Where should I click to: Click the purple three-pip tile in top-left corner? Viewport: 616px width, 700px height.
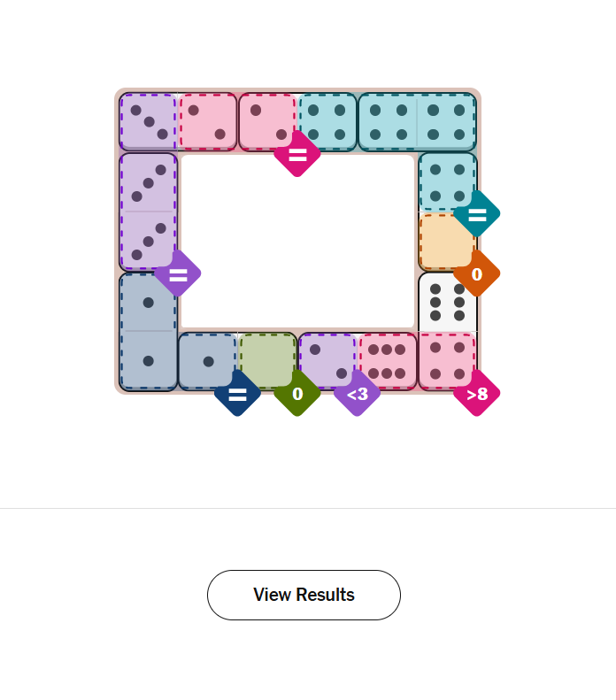tap(149, 122)
